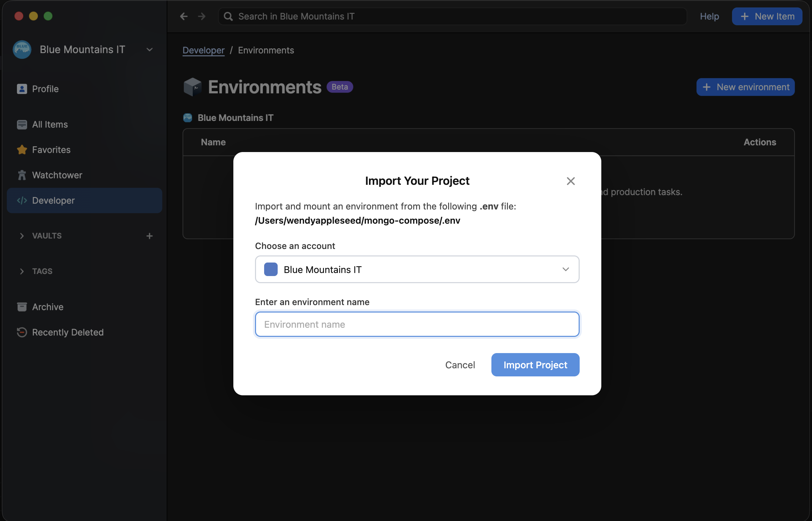Cancel the project import
812x521 pixels.
click(x=460, y=365)
